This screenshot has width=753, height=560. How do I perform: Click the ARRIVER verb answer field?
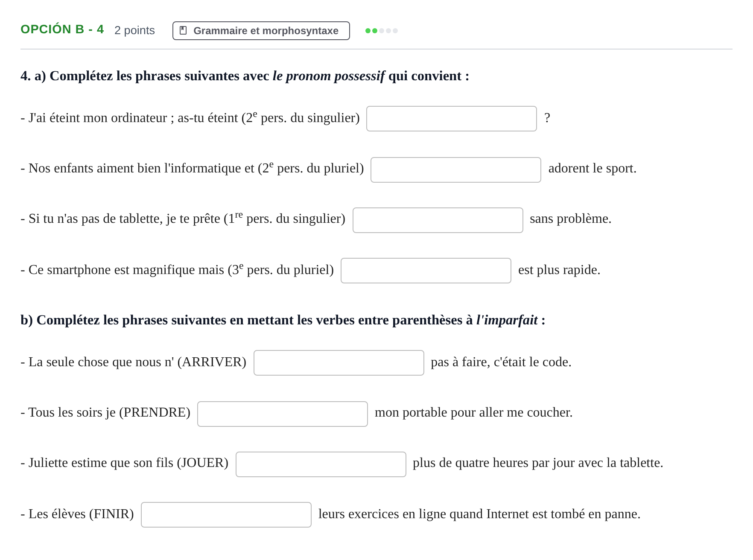pos(339,363)
